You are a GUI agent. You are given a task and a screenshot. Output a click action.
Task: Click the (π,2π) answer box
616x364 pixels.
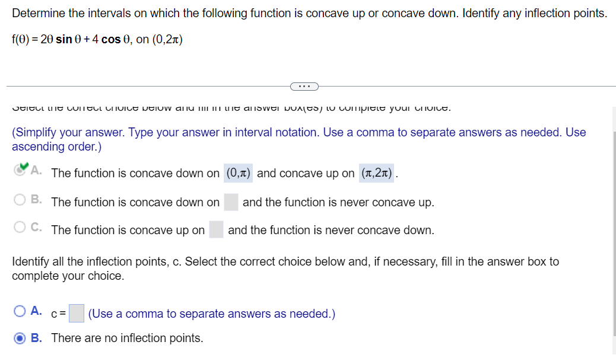(x=377, y=173)
